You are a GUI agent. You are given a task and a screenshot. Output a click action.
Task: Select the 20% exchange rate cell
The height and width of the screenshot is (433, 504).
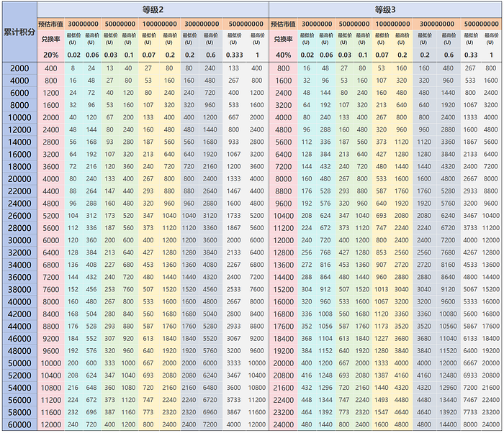tap(51, 55)
